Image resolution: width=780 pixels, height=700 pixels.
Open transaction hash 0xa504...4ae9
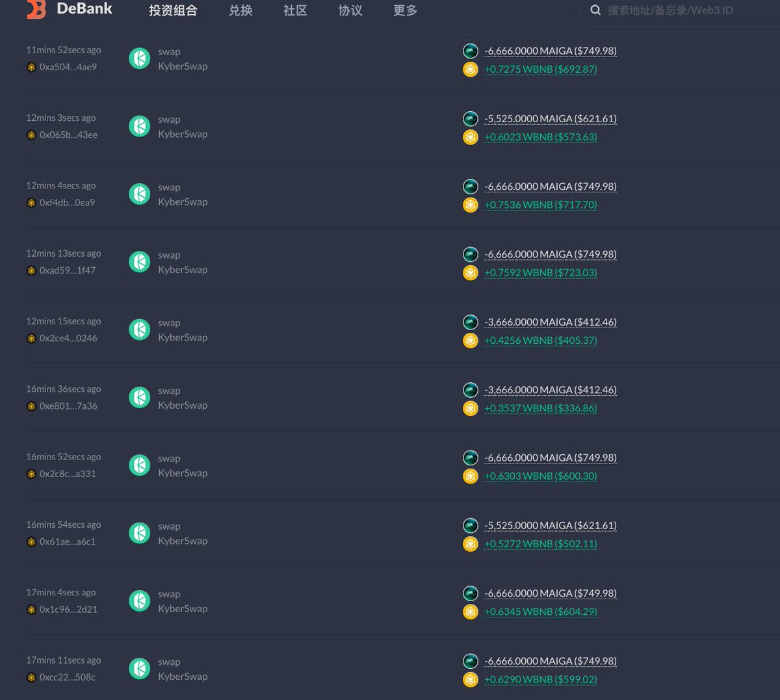coord(68,67)
